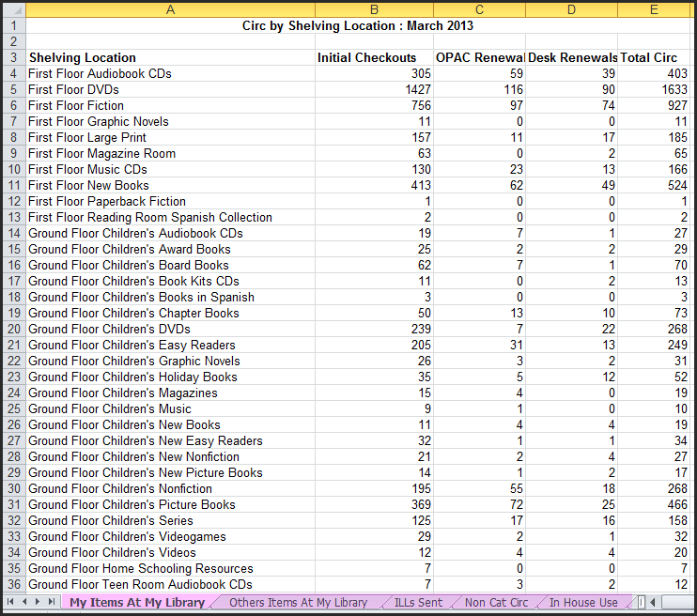The height and width of the screenshot is (616, 697).
Task: Select row 3 header
Action: tap(14, 58)
